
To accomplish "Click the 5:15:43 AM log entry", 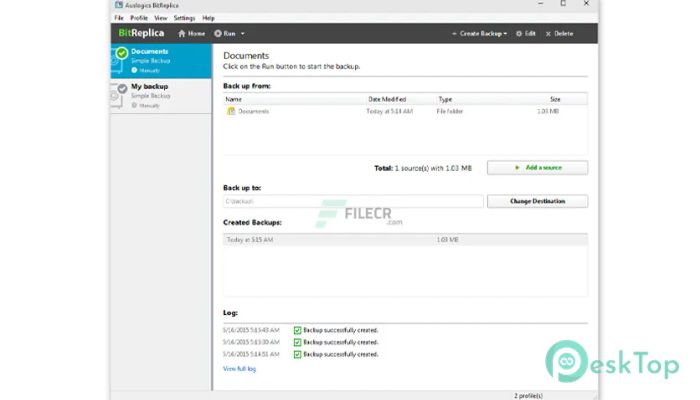I will (x=300, y=330).
